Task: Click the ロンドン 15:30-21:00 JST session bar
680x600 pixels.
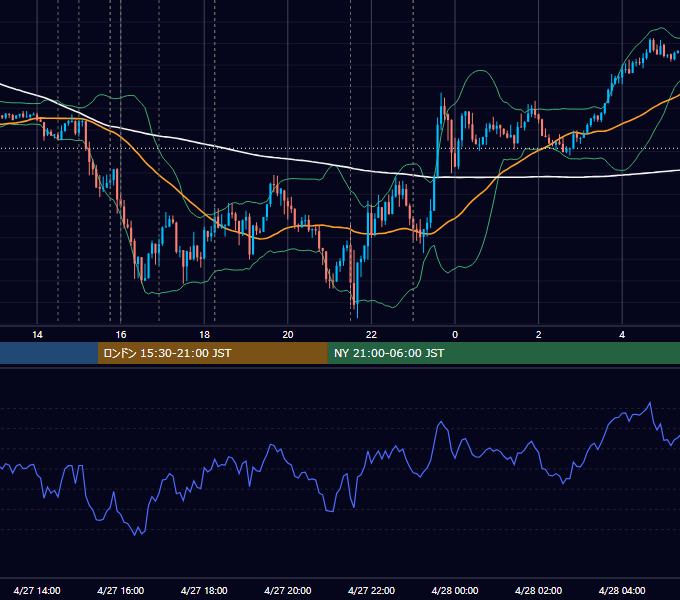Action: [212, 353]
